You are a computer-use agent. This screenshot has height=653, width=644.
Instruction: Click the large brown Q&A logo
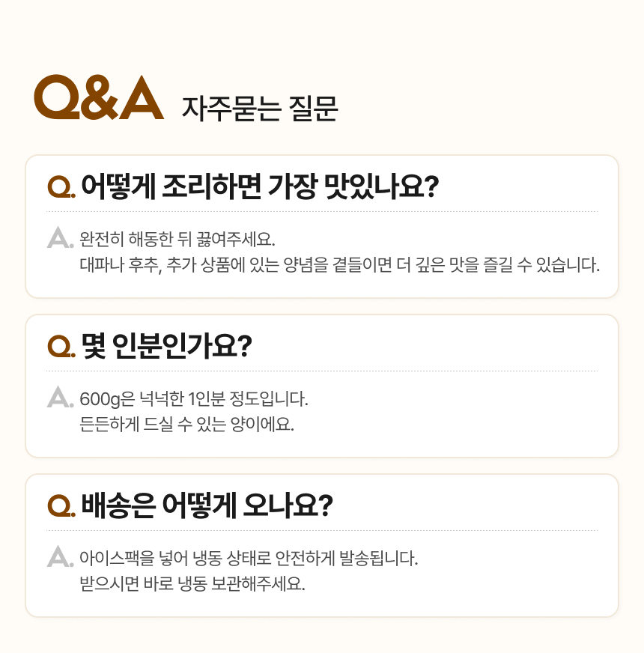[99, 98]
